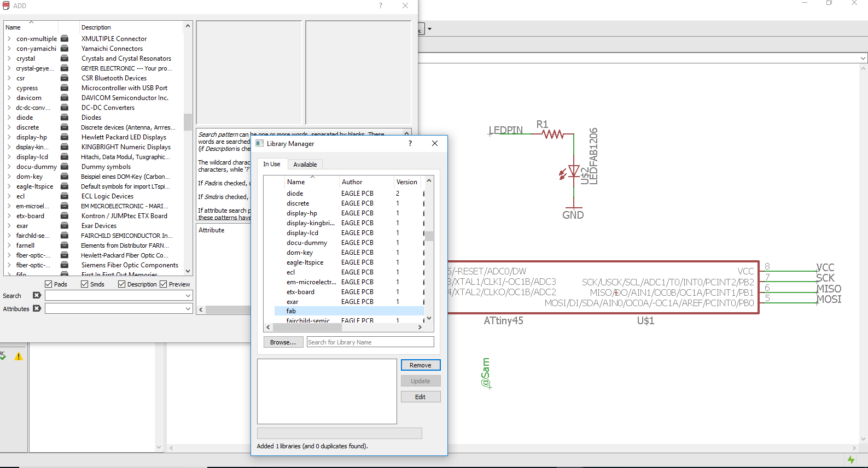
Task: Expand the discrete library node in ADD
Action: 9,127
